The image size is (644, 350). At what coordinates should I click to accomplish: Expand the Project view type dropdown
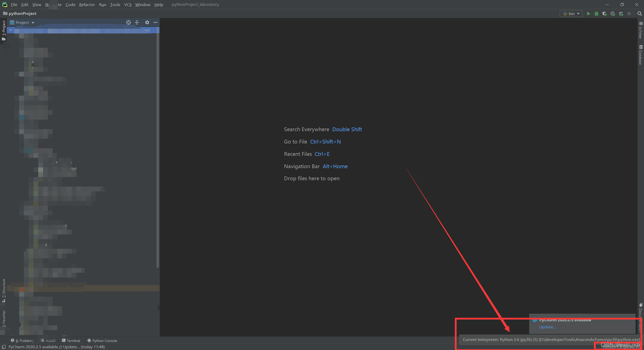[33, 23]
